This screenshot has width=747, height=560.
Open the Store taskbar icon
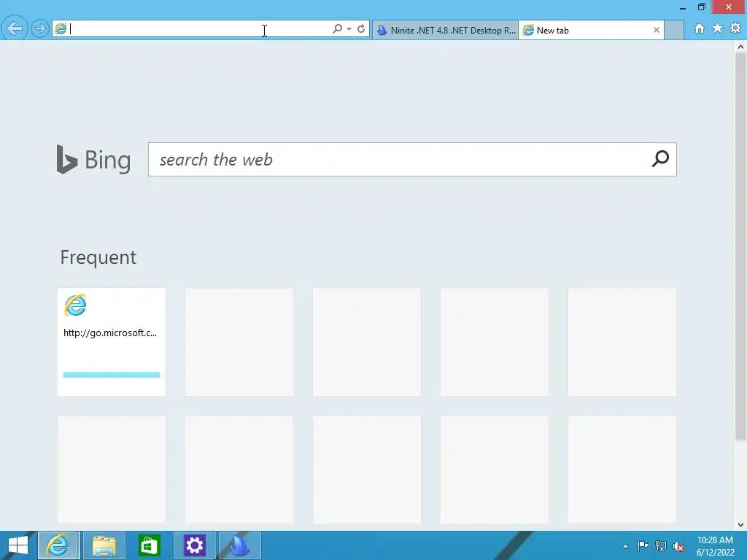149,545
